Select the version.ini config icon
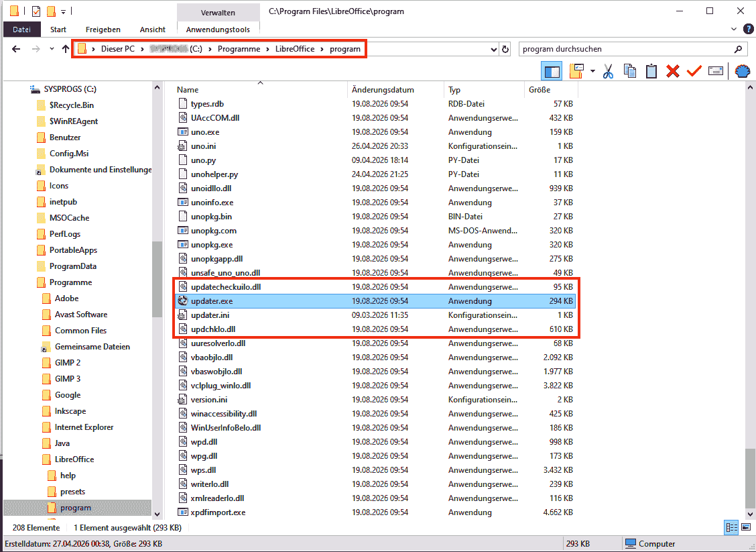Image resolution: width=756 pixels, height=552 pixels. tap(183, 400)
